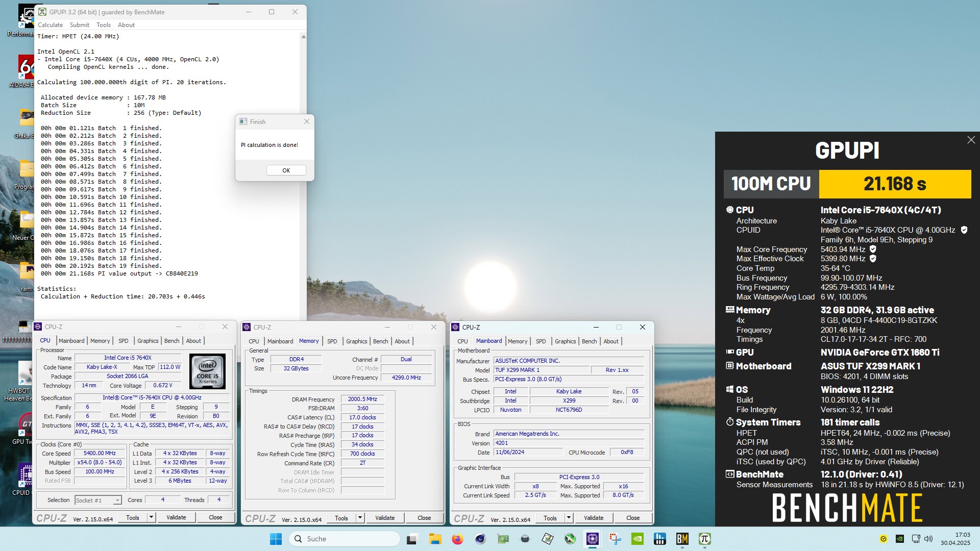
Task: Open Task View from the taskbar
Action: tap(412, 539)
